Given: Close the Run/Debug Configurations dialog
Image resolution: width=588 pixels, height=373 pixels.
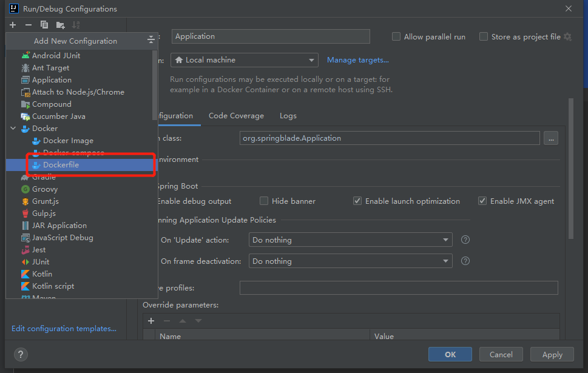Looking at the screenshot, I should [x=569, y=8].
